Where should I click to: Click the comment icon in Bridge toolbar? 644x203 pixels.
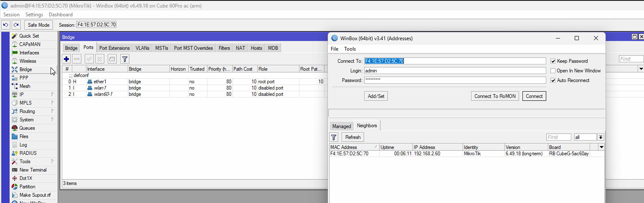tap(112, 59)
